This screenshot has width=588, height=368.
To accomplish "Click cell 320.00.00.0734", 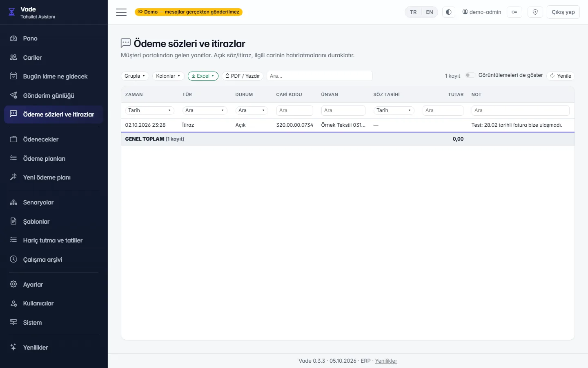I will 295,125.
